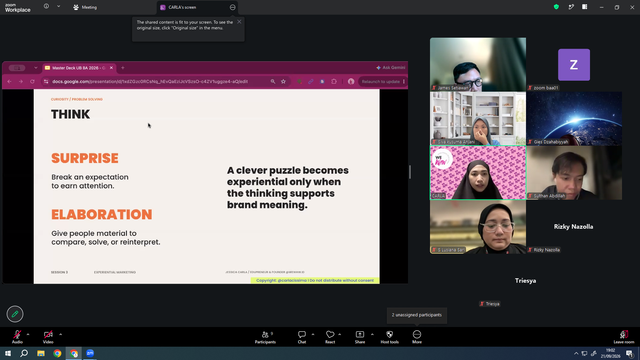This screenshot has height=360, width=640.
Task: Open the More options menu
Action: pyautogui.click(x=417, y=337)
